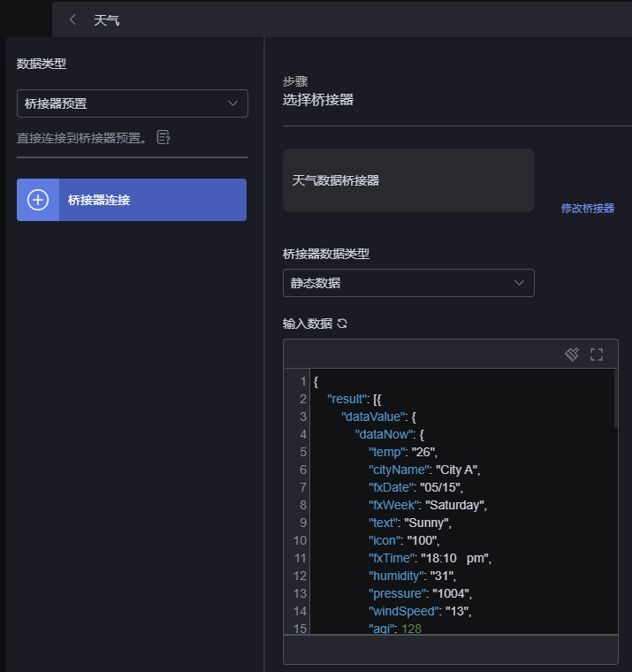The height and width of the screenshot is (672, 632).
Task: Click the "fxTime" value "18:10 pm"
Action: (x=454, y=558)
